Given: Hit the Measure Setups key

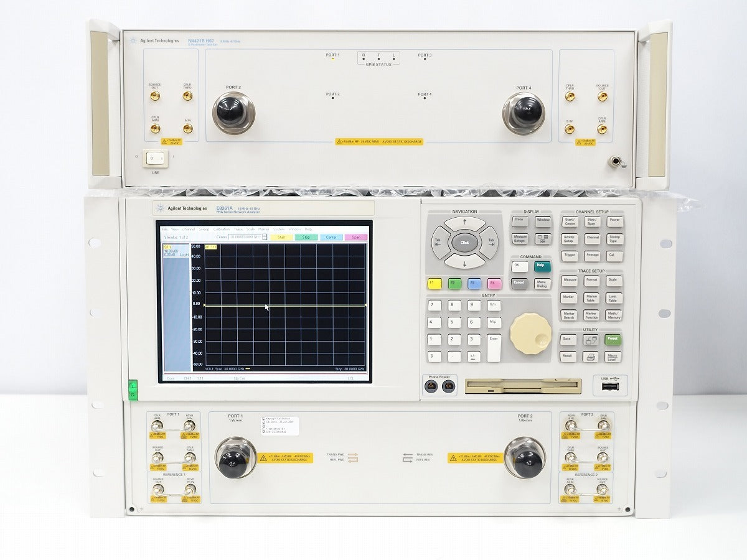Looking at the screenshot, I should coord(520,238).
